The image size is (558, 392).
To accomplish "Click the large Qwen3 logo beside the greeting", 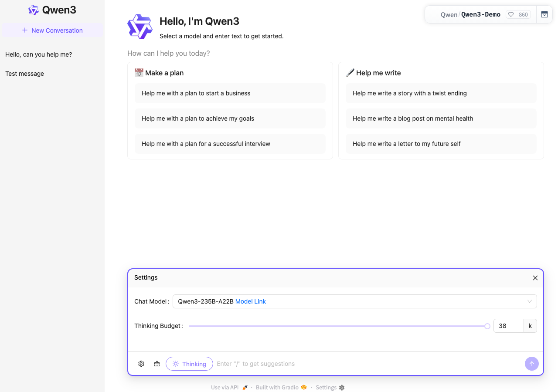I will coord(140,27).
